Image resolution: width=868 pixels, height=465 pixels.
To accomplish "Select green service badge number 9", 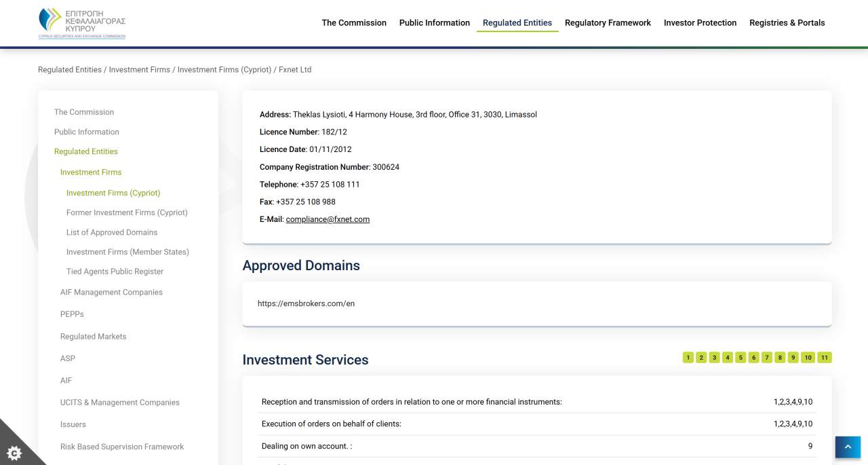I will pyautogui.click(x=793, y=357).
